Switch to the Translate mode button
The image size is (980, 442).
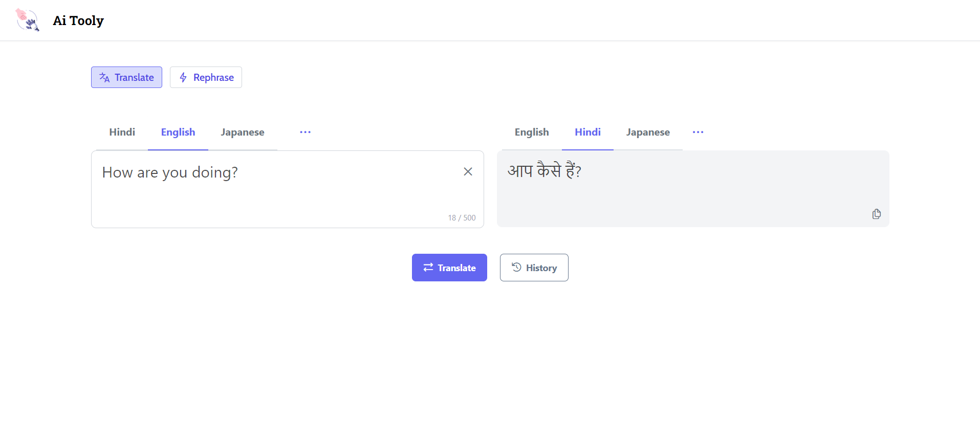pyautogui.click(x=126, y=77)
